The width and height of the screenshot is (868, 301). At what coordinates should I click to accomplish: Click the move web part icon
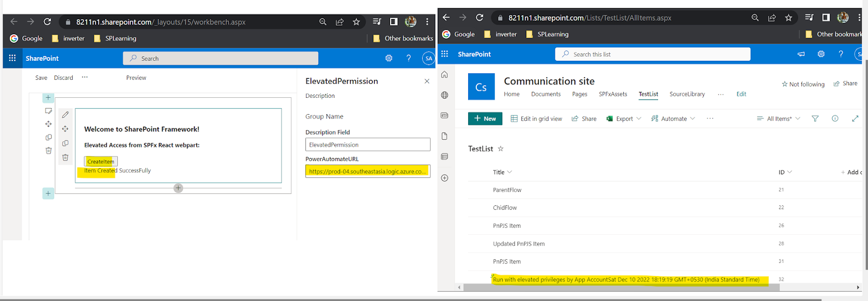coord(65,129)
